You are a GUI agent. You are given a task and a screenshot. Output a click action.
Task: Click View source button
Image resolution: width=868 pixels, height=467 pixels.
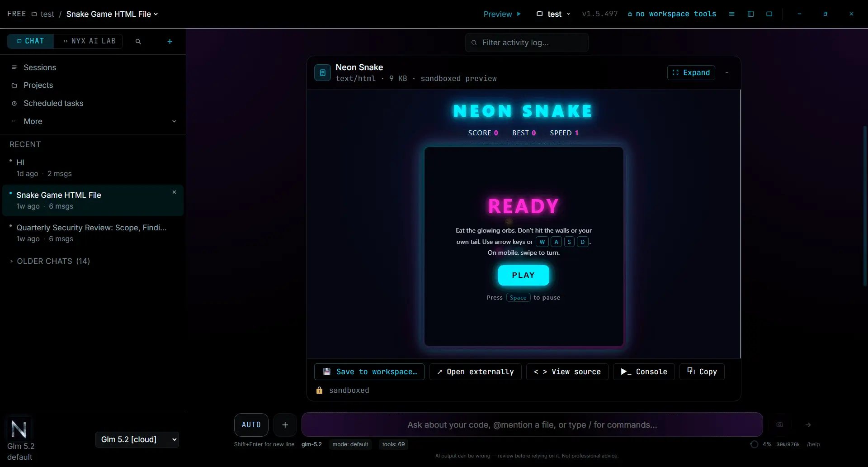(567, 372)
